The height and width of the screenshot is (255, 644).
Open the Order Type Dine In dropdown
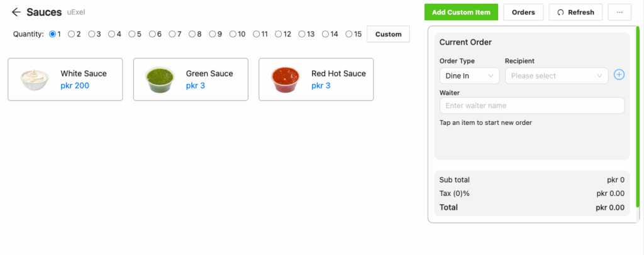(469, 76)
